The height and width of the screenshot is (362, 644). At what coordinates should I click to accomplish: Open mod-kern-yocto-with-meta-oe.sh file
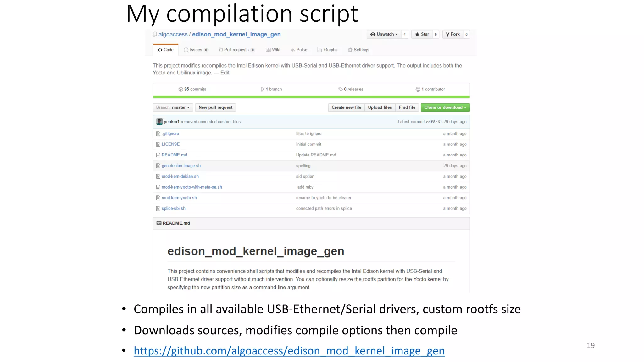192,187
